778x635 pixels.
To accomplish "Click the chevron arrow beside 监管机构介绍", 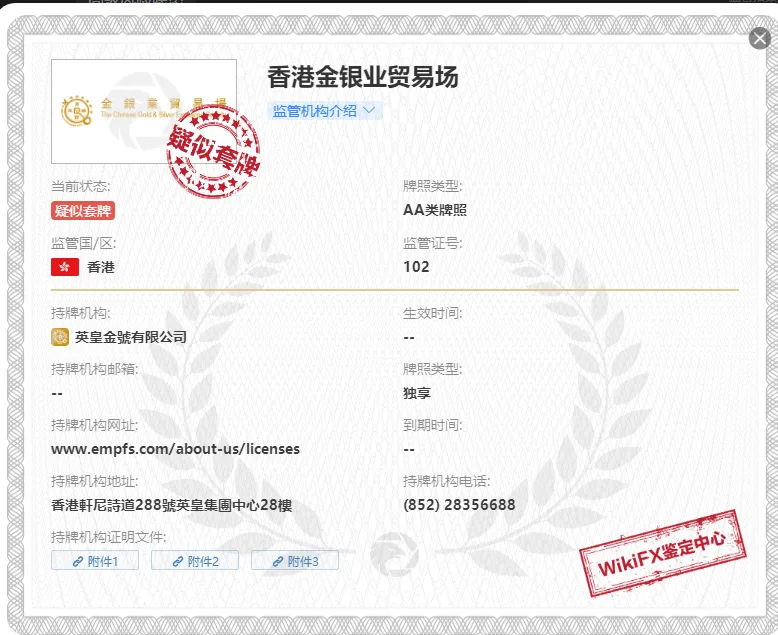I will (x=369, y=110).
